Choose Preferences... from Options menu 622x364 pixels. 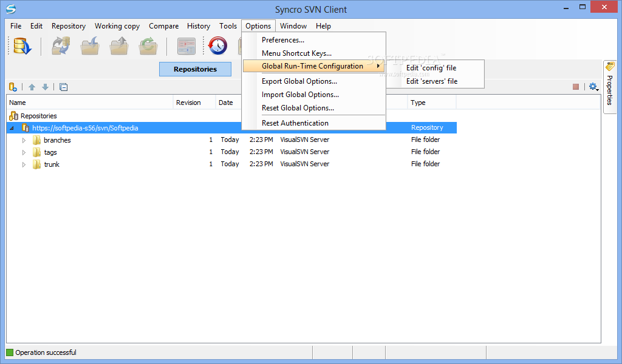point(313,40)
